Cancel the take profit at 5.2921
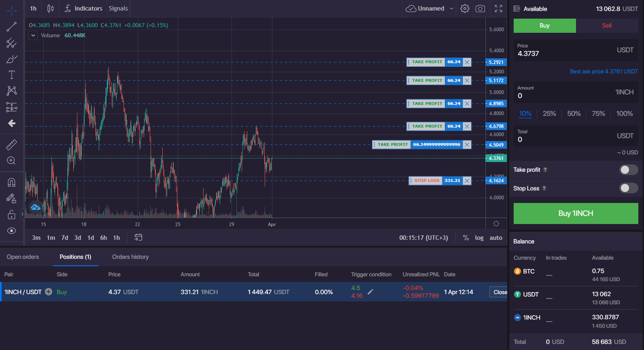This screenshot has width=644, height=350. click(467, 62)
